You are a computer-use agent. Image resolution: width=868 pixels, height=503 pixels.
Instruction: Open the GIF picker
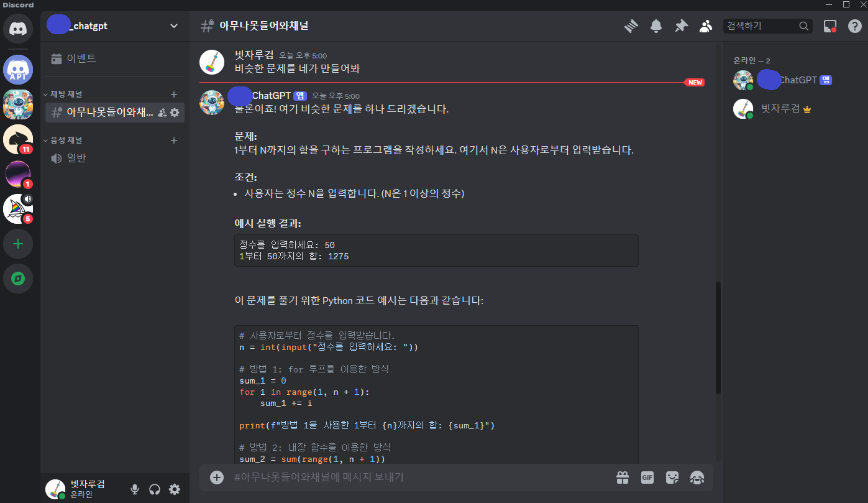click(x=647, y=478)
